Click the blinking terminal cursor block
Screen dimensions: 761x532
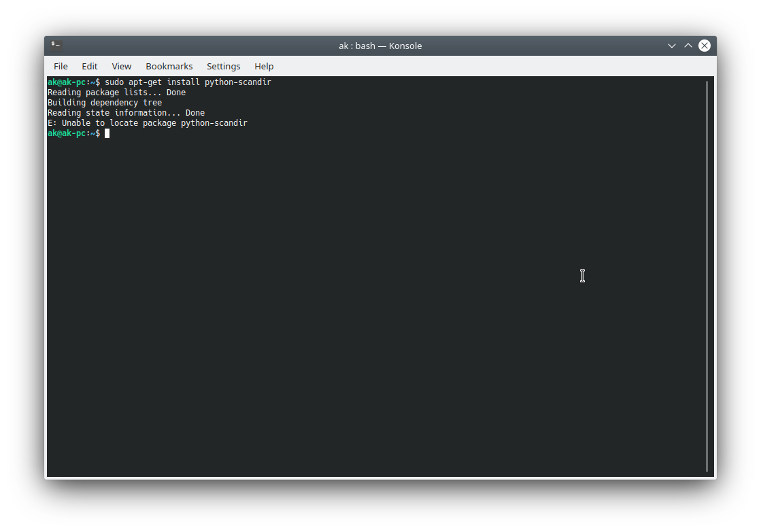point(107,133)
